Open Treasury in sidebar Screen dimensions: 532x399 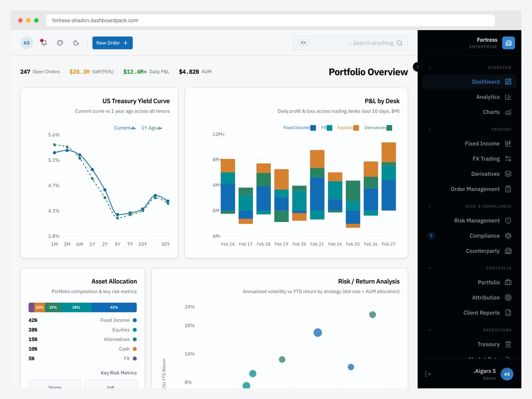coord(469,344)
